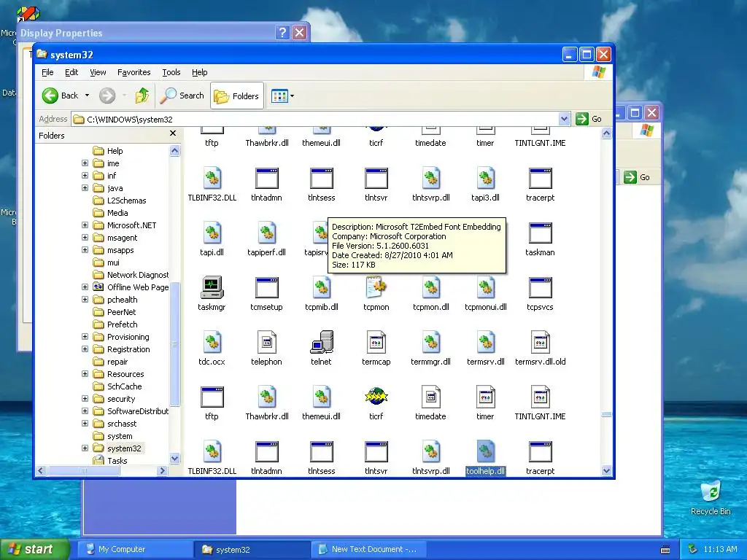Image resolution: width=747 pixels, height=560 pixels.
Task: Click the folder tree scroll-right arrow
Action: coord(162,470)
